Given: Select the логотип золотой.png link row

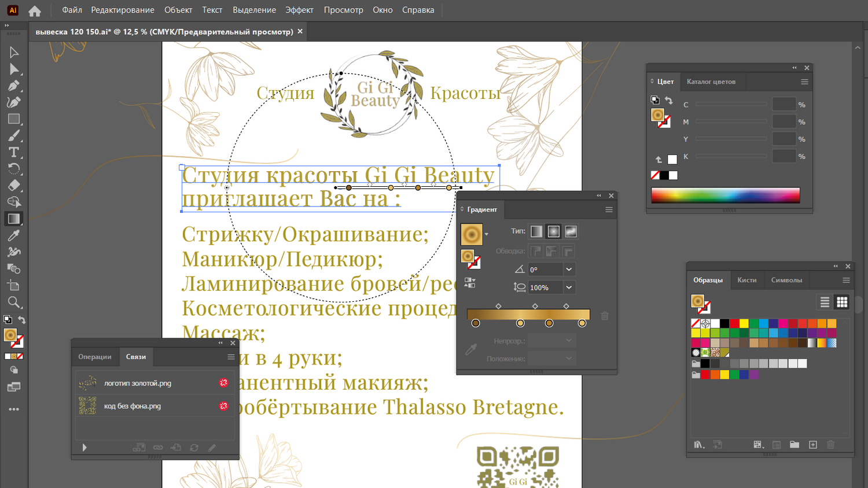Looking at the screenshot, I should [x=155, y=383].
